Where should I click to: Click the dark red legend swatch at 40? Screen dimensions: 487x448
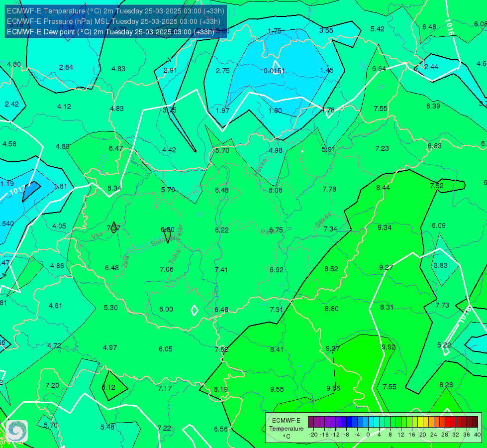[475, 422]
